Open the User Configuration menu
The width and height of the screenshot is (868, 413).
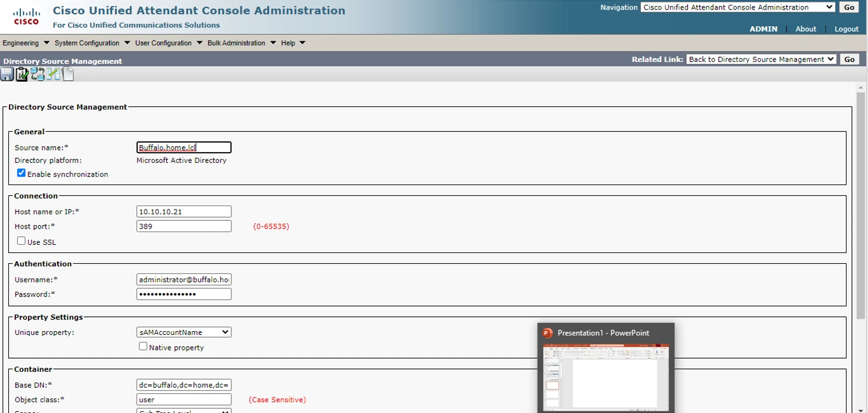tap(169, 43)
